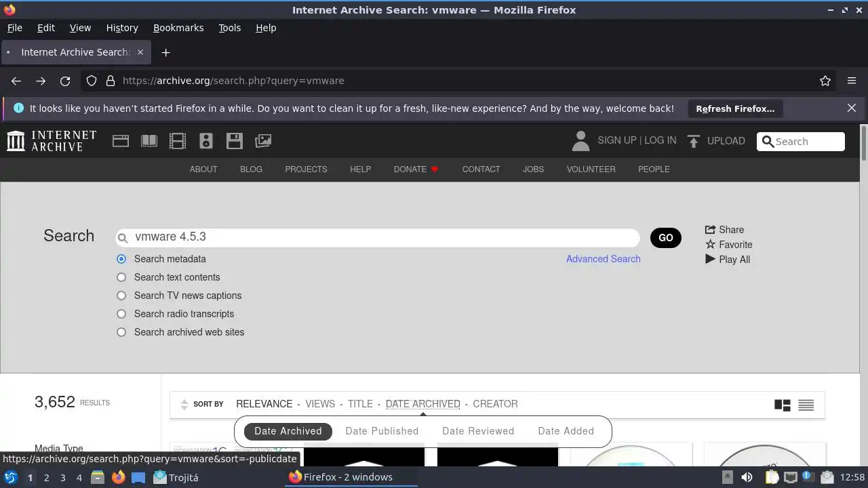The height and width of the screenshot is (488, 868).
Task: Launch Firefox from the taskbar quick launcher
Action: (x=118, y=477)
